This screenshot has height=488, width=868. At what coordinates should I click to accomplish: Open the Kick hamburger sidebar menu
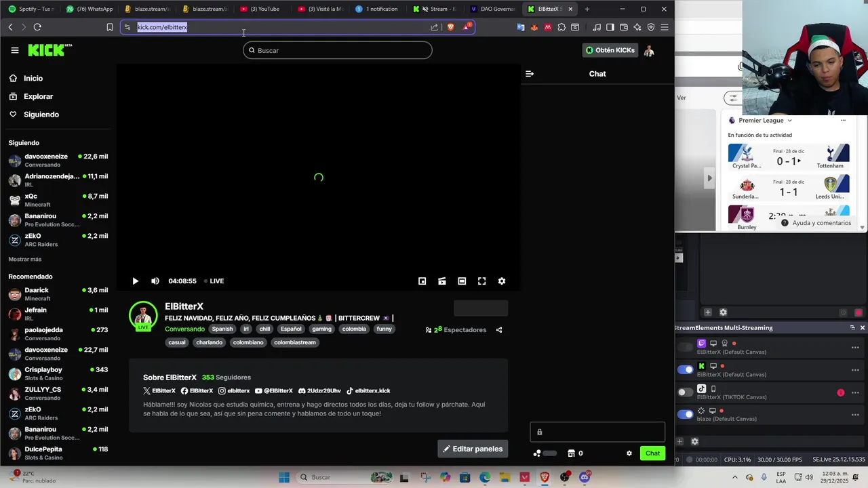tap(15, 50)
